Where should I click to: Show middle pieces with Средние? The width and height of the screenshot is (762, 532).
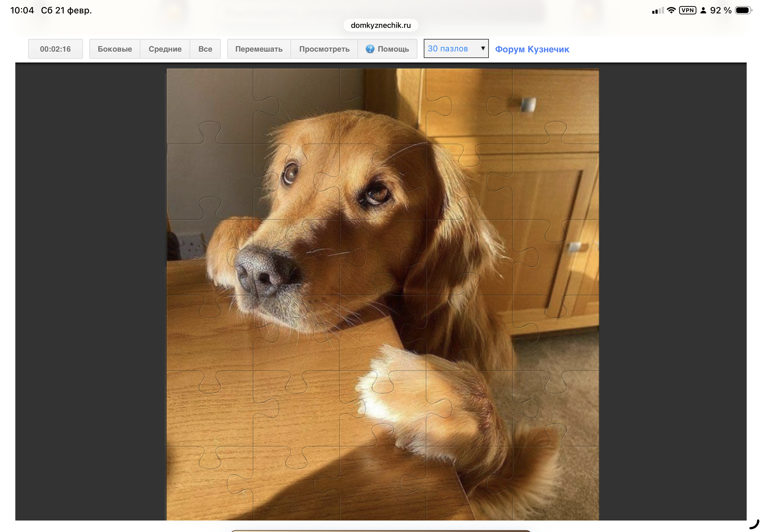pyautogui.click(x=165, y=49)
